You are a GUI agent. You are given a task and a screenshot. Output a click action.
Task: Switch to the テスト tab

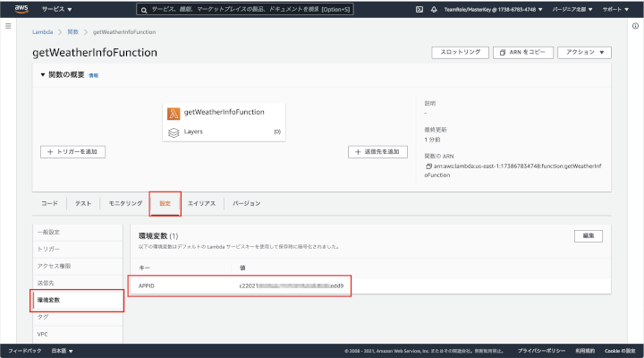(83, 203)
